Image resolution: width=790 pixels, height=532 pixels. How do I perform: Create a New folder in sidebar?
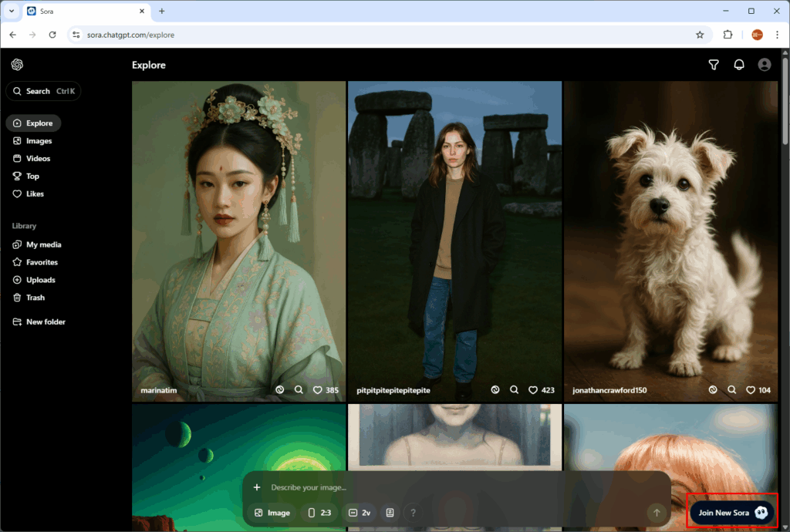click(x=46, y=322)
